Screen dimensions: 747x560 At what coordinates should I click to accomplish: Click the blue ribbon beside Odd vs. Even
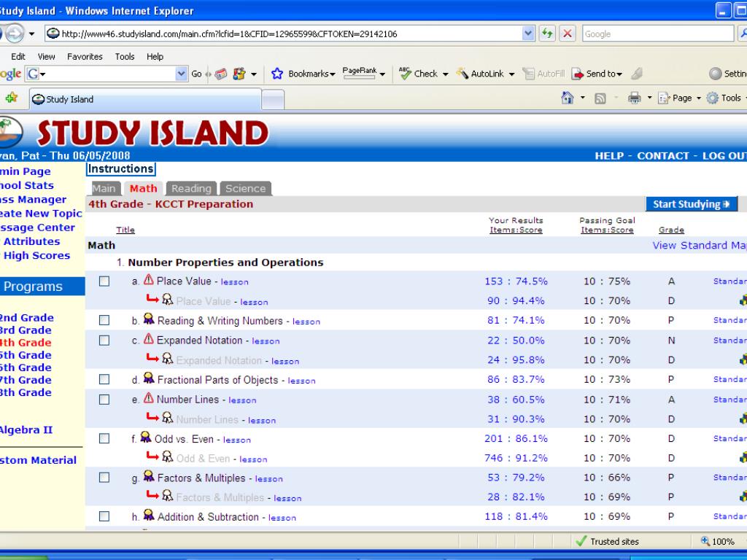pos(146,437)
